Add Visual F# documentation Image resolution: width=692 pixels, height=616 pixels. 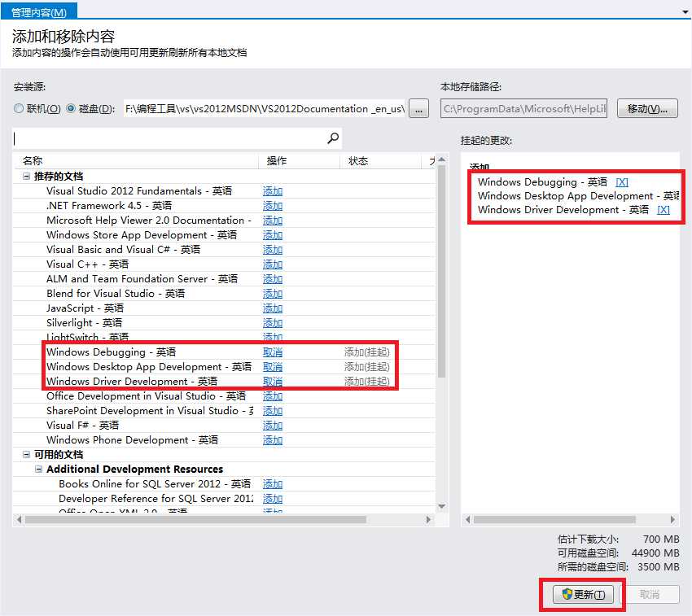pos(272,426)
